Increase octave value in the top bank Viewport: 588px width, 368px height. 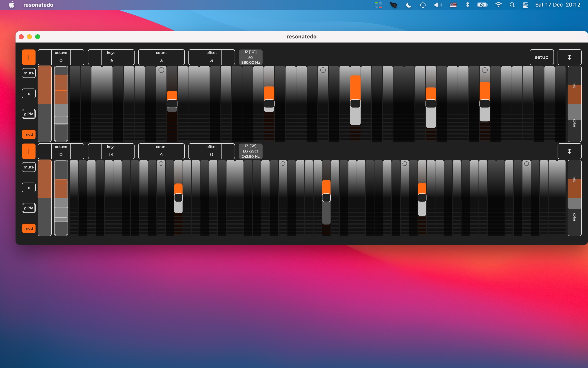point(77,57)
